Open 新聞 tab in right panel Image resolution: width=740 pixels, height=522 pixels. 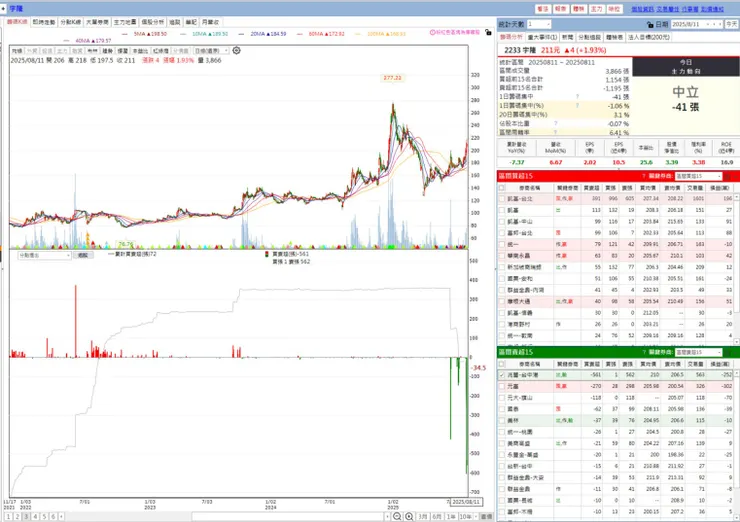click(x=568, y=37)
